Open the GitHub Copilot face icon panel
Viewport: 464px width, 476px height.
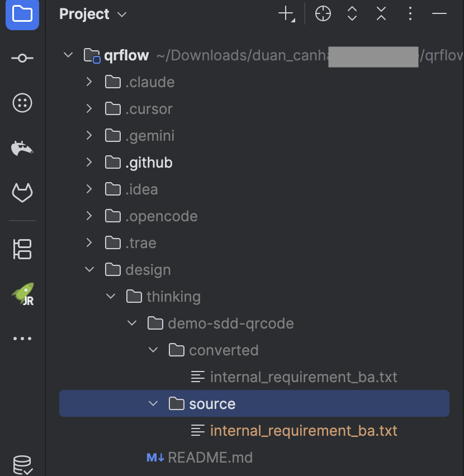click(22, 103)
